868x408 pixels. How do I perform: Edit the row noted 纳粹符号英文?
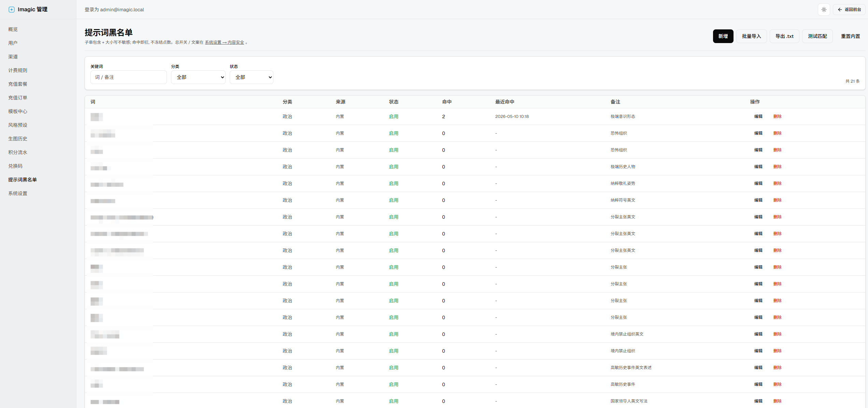(758, 200)
